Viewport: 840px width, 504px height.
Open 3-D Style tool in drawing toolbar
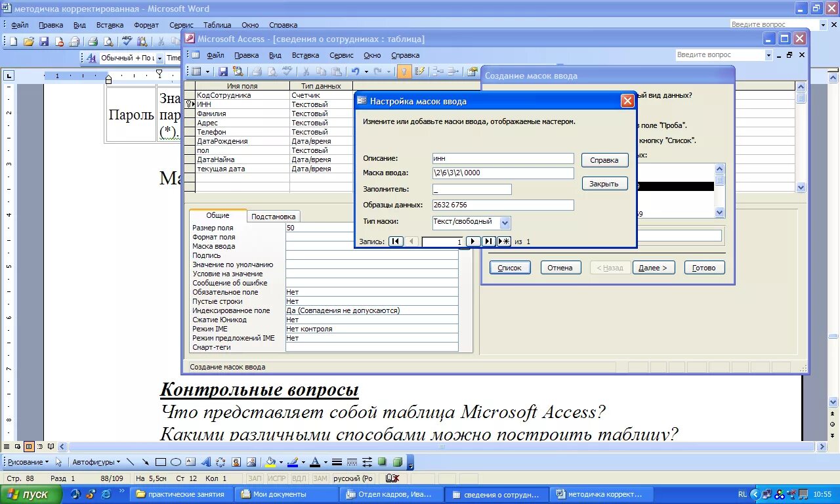click(397, 462)
